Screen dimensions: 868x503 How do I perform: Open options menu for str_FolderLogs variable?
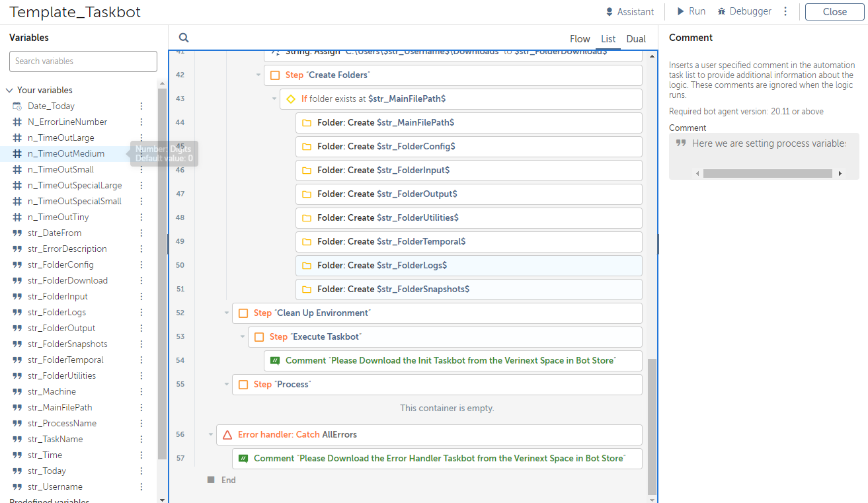click(141, 313)
